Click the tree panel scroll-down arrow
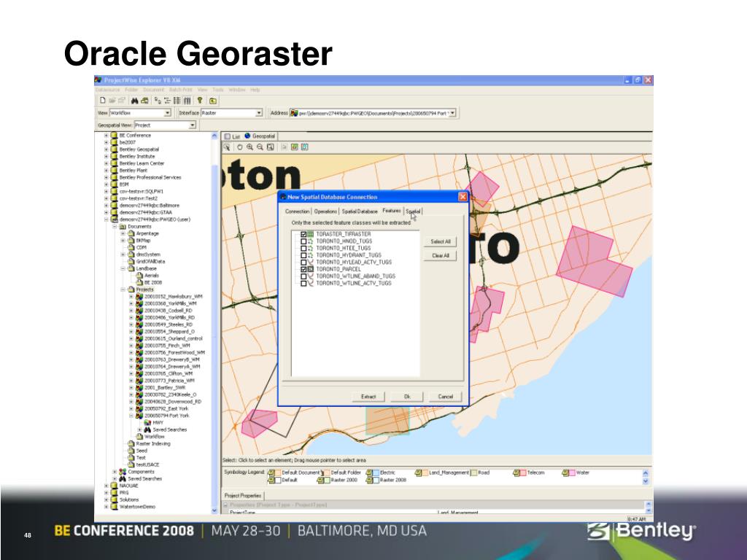 [214, 510]
